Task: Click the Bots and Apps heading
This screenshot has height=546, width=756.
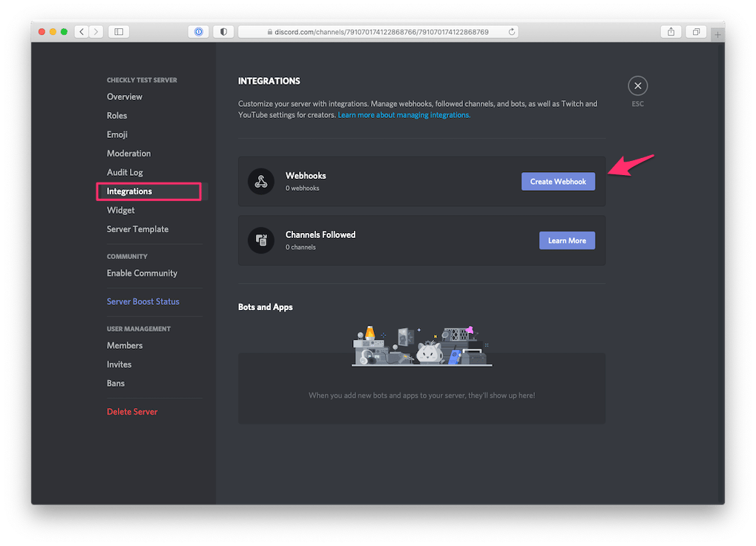Action: click(265, 307)
